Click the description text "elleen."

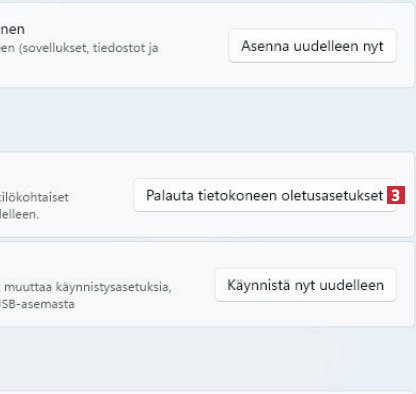pyautogui.click(x=19, y=214)
